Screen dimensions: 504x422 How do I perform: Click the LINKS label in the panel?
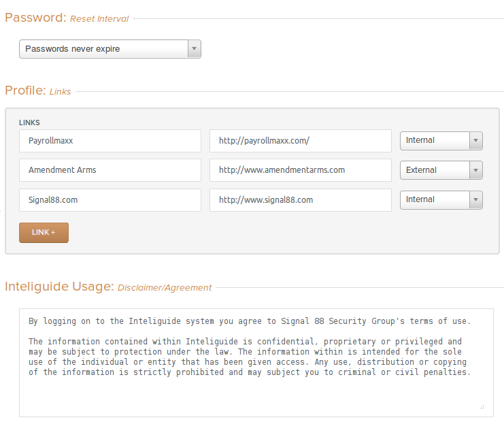pos(29,123)
